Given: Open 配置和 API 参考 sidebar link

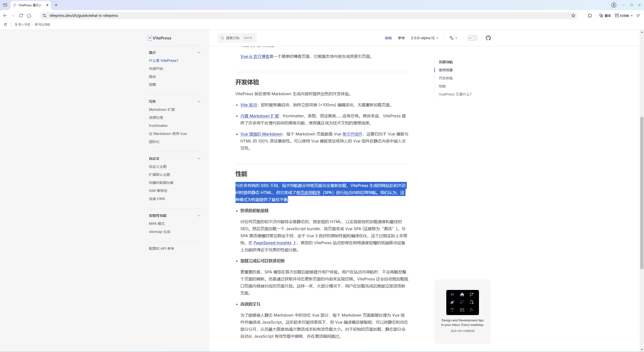Looking at the screenshot, I should tap(162, 248).
